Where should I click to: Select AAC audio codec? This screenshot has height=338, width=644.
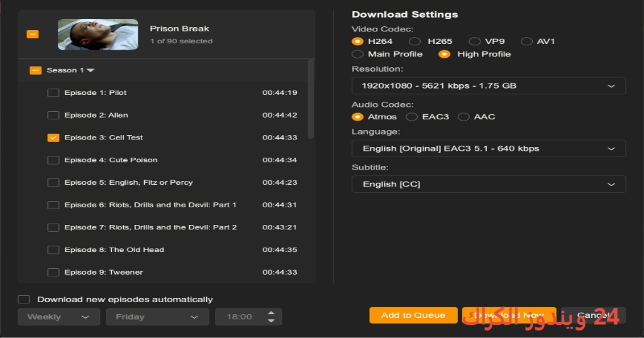[x=464, y=117]
